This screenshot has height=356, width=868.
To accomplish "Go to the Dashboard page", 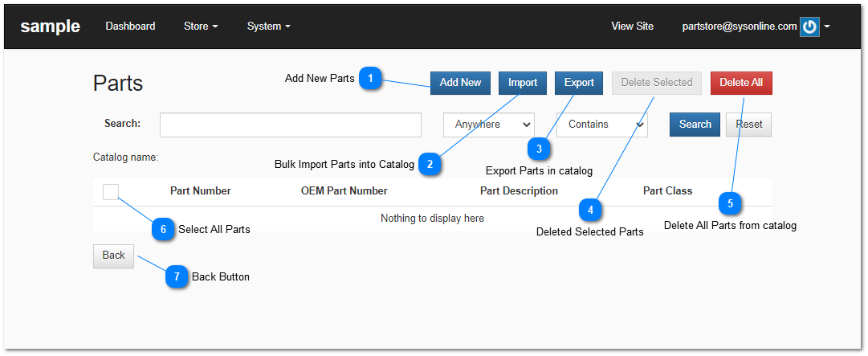I will click(x=130, y=26).
